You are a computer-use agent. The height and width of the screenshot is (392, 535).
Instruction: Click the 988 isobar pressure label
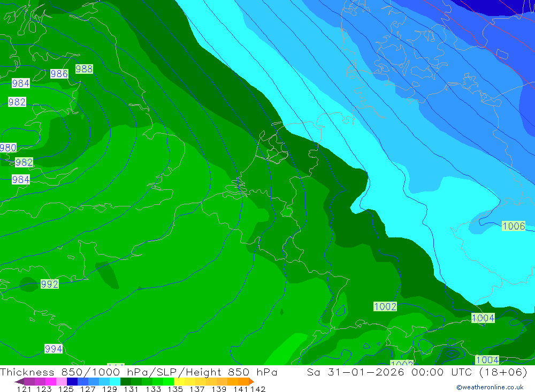[x=84, y=69]
